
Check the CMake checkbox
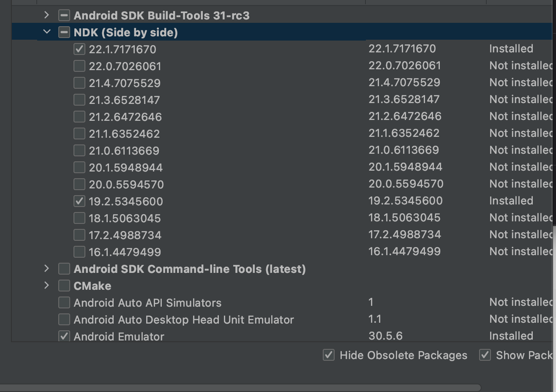(x=64, y=286)
